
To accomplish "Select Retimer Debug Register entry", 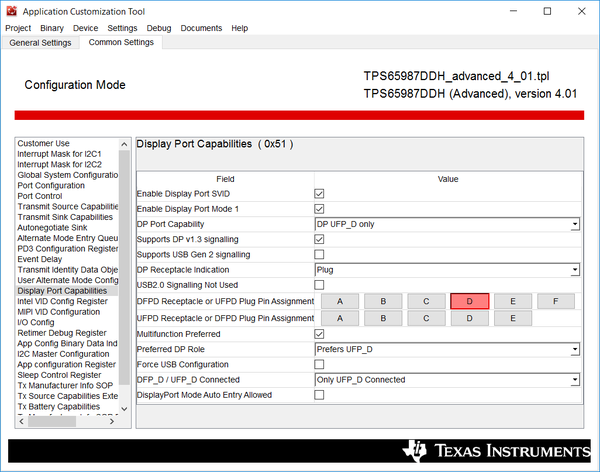I will 62,333.
